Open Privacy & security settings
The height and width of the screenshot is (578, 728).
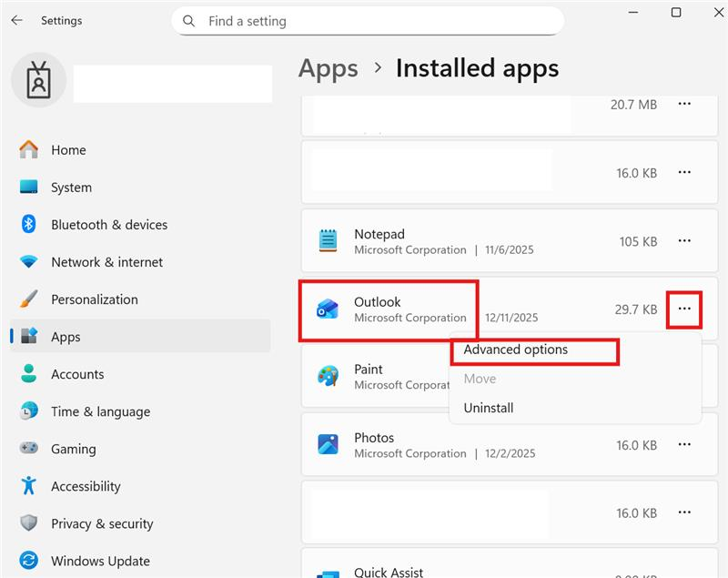pos(140,523)
